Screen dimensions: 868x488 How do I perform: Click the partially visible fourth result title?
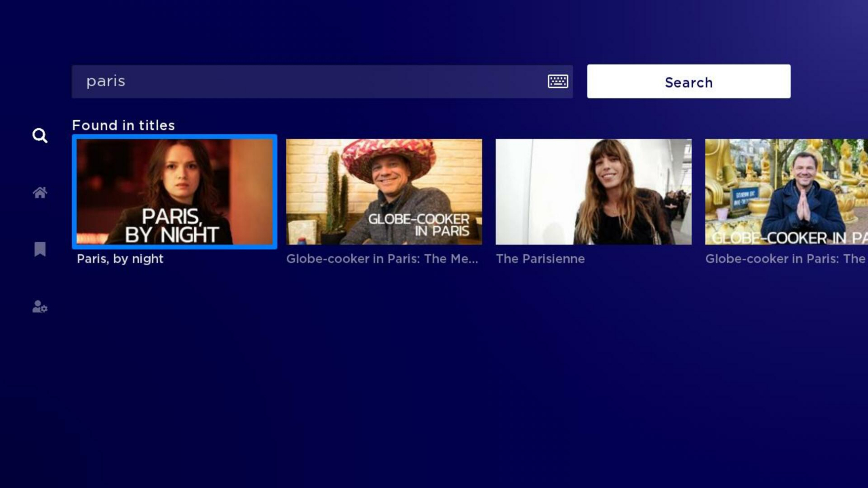pyautogui.click(x=785, y=259)
